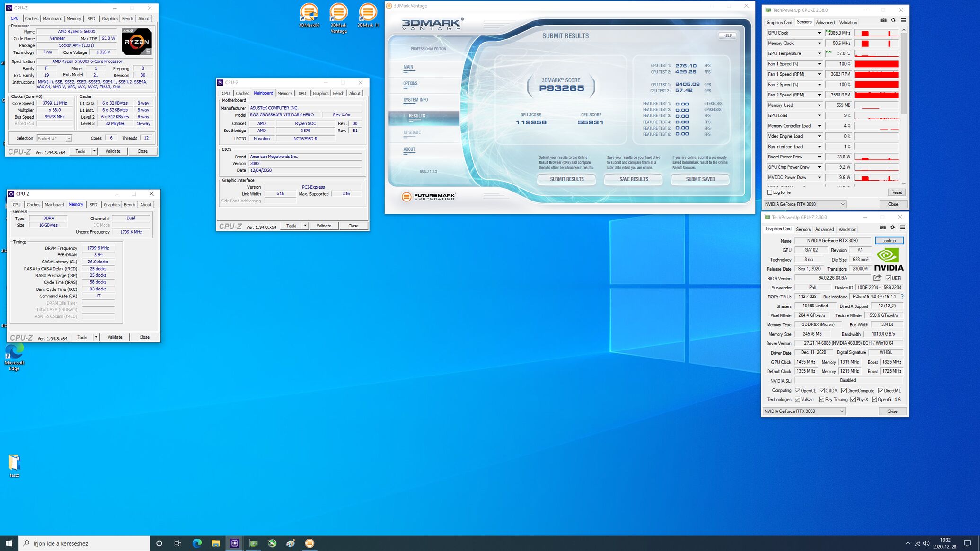Toggle CUDA checkbox
980x551 pixels.
click(x=822, y=391)
